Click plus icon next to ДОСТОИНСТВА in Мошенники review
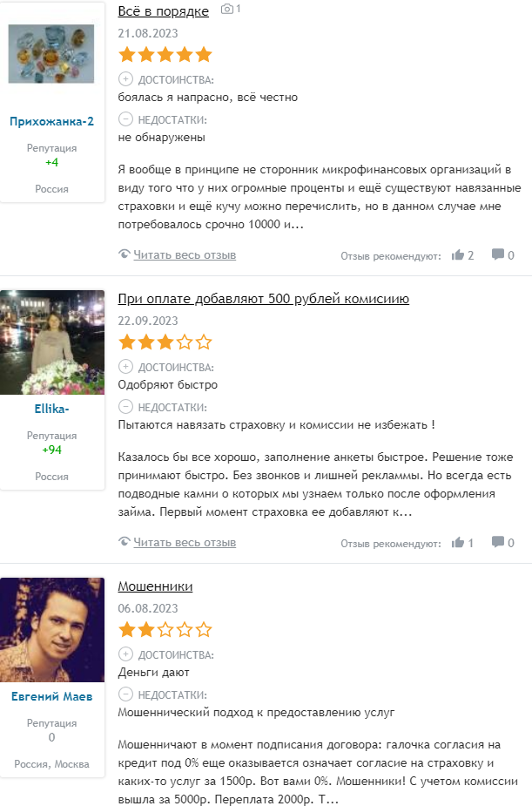The height and width of the screenshot is (806, 532). tap(125, 654)
